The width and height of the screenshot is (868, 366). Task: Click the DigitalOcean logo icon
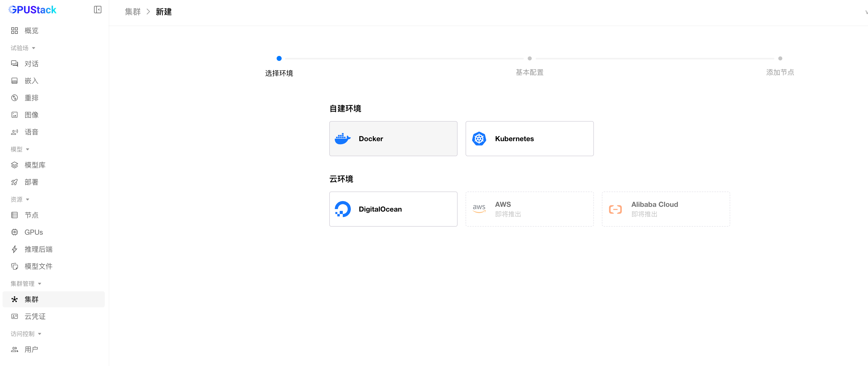(342, 209)
